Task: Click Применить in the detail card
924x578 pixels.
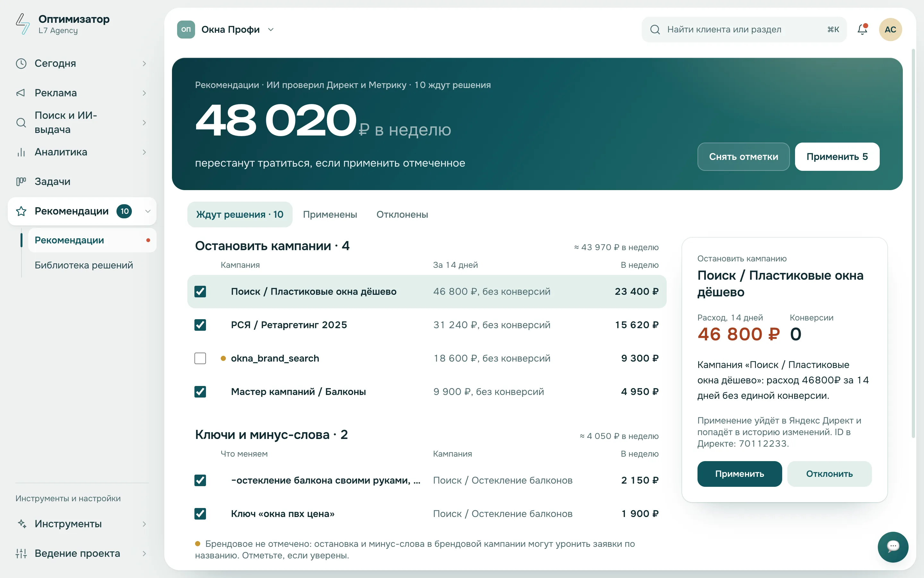Action: point(739,474)
